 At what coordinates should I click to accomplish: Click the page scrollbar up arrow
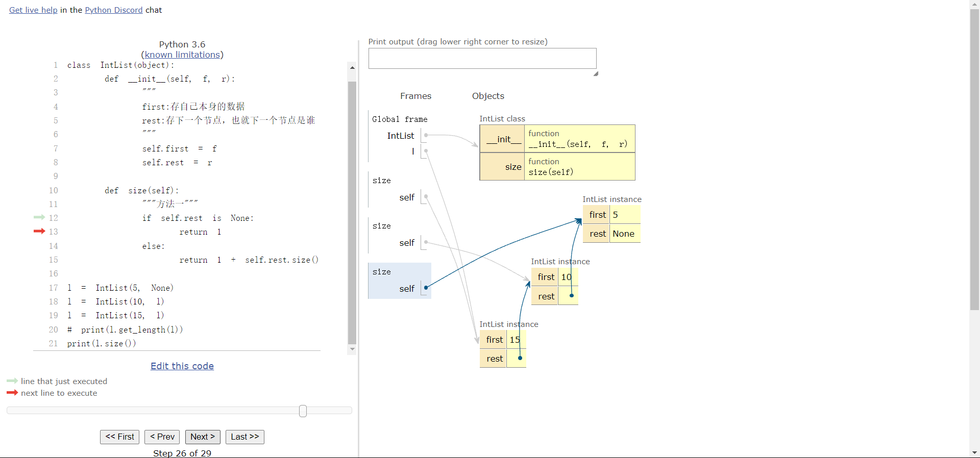click(x=975, y=4)
